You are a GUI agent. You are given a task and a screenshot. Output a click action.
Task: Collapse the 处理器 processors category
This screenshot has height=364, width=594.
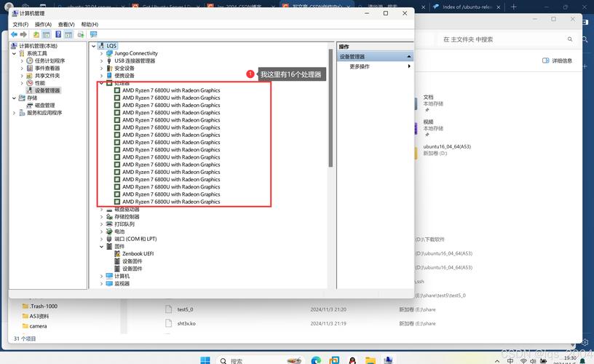pos(101,83)
